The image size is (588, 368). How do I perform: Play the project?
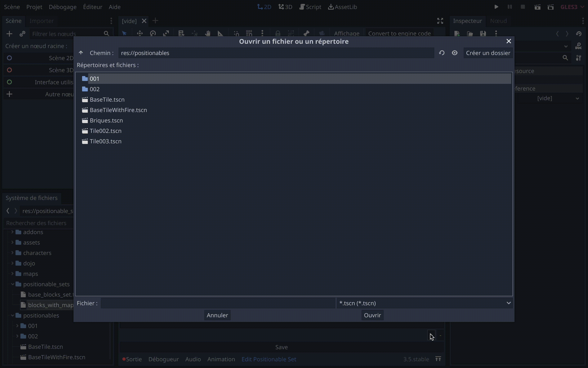click(496, 7)
